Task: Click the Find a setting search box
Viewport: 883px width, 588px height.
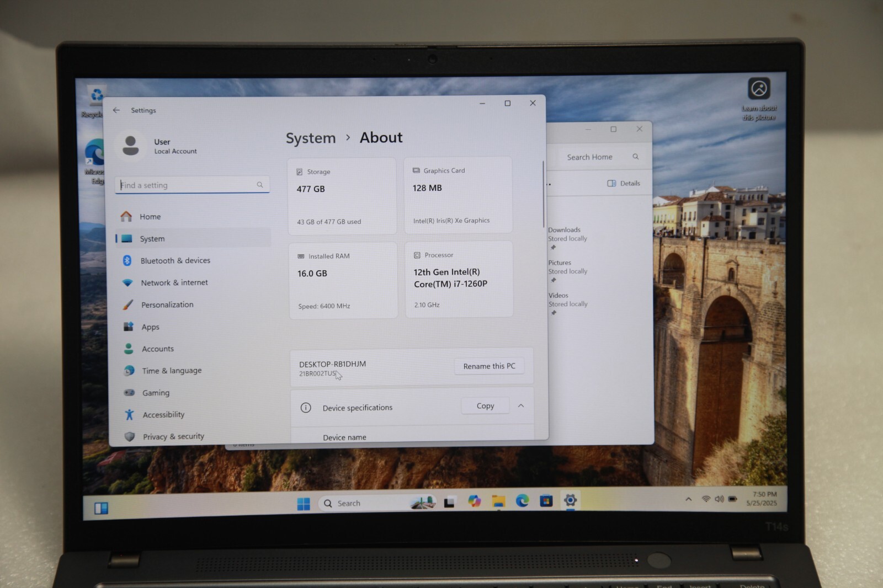Action: (192, 185)
